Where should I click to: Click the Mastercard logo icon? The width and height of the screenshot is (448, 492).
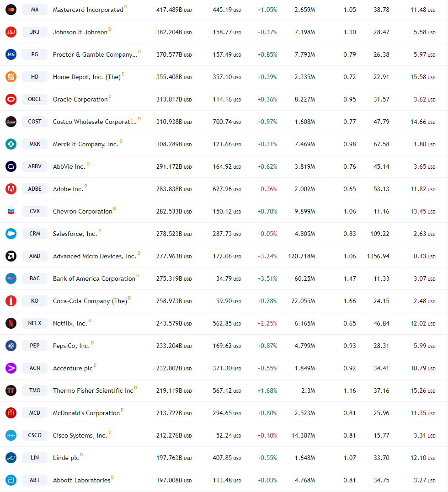[x=11, y=10]
